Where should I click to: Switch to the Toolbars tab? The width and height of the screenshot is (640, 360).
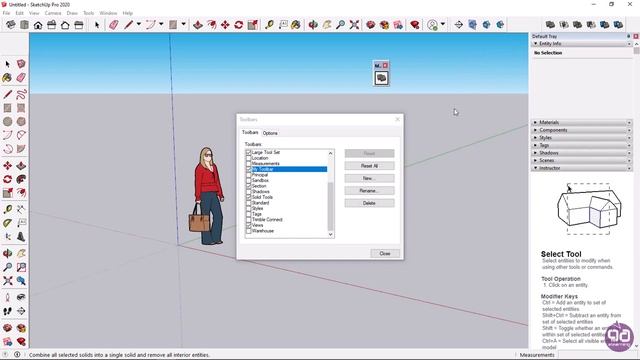click(250, 132)
